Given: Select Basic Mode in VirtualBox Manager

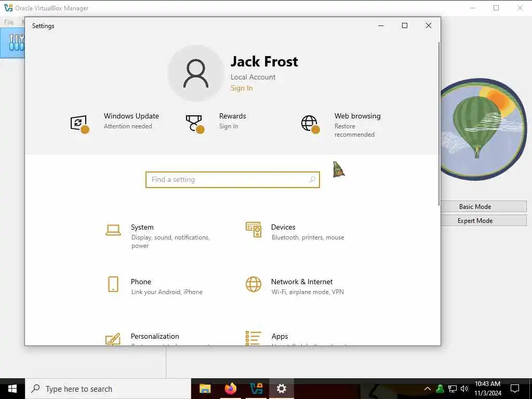Looking at the screenshot, I should pos(483,207).
